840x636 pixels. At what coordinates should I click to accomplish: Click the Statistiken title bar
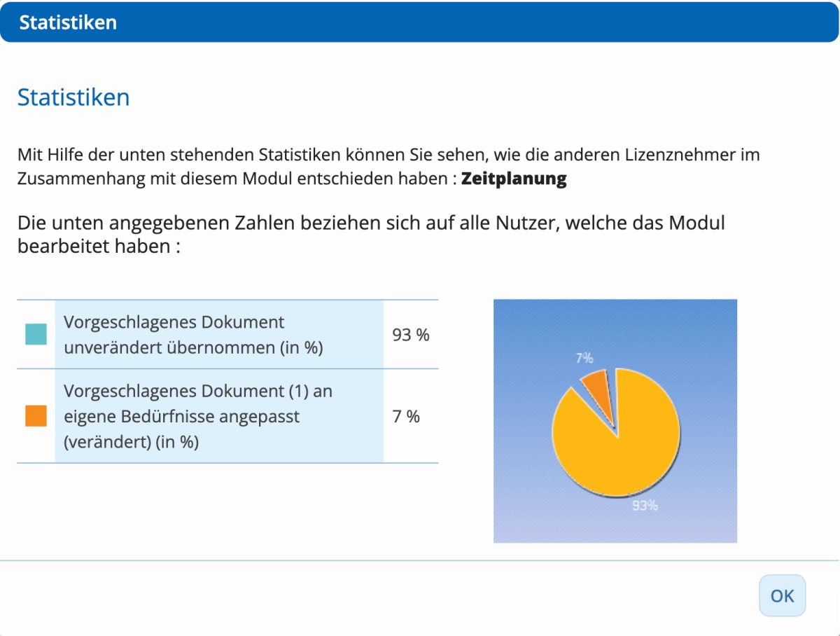tap(66, 22)
